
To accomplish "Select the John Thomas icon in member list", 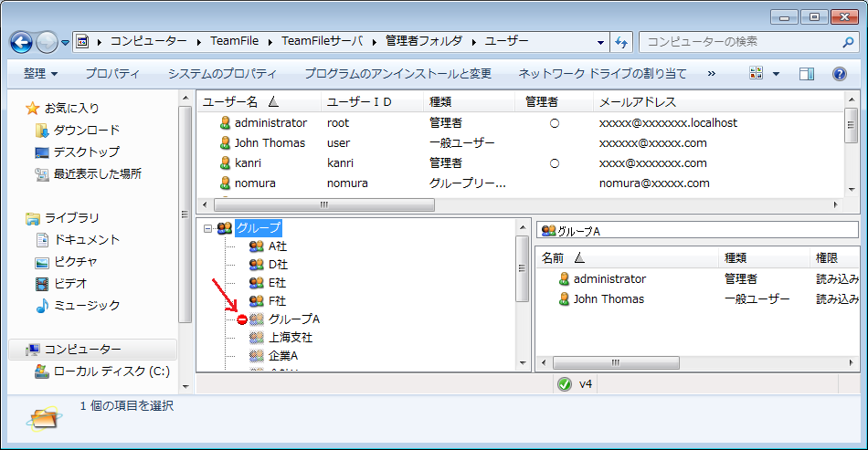I will [x=564, y=299].
